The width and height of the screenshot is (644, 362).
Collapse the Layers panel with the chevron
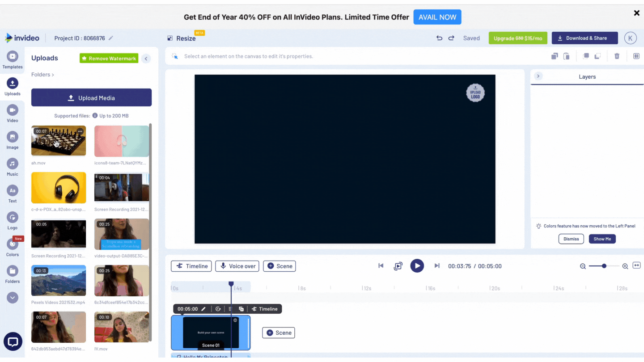(538, 76)
